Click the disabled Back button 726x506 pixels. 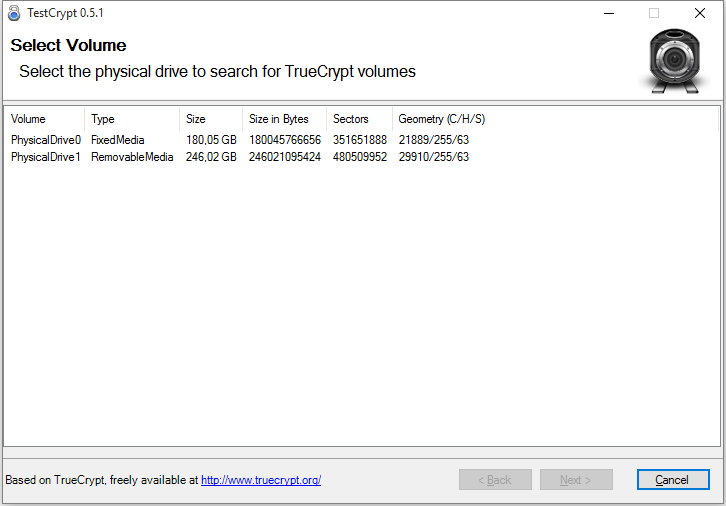coord(495,480)
